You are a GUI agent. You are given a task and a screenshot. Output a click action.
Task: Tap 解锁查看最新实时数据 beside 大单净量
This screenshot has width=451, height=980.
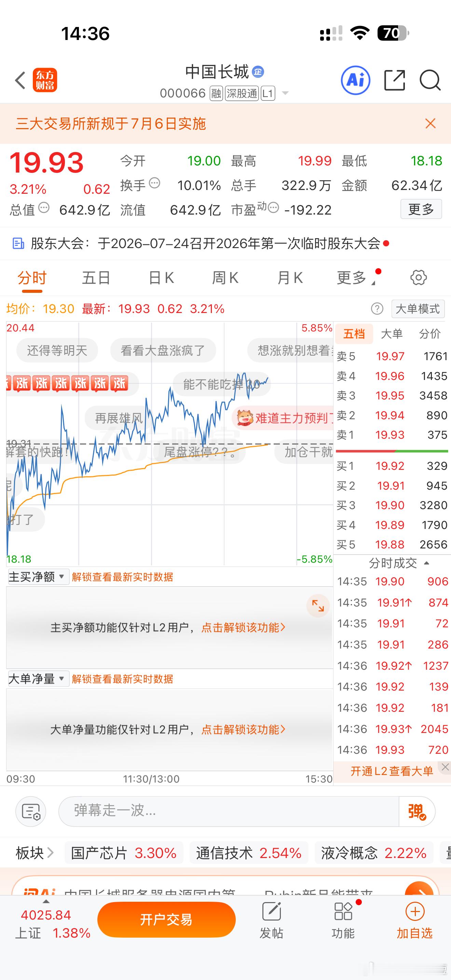pyautogui.click(x=122, y=679)
